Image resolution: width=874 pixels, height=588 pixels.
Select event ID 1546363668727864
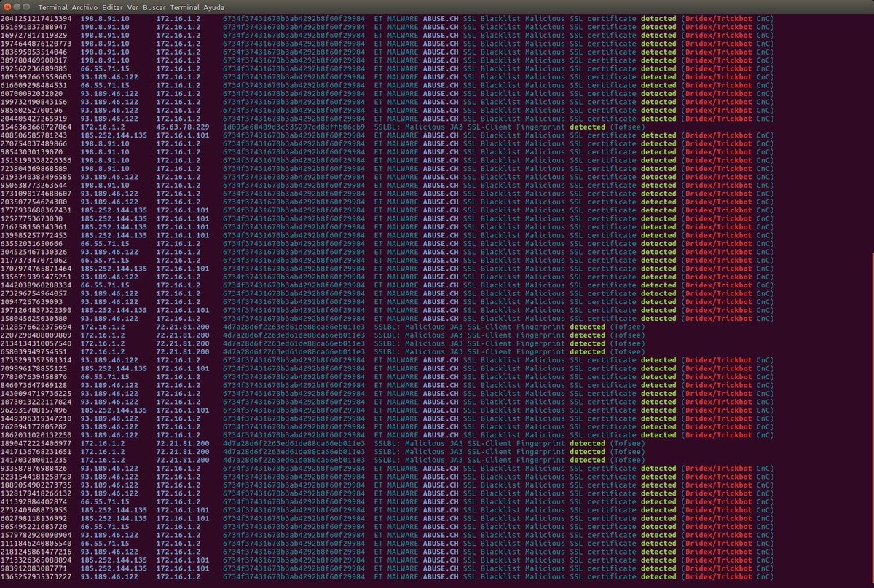[36, 127]
